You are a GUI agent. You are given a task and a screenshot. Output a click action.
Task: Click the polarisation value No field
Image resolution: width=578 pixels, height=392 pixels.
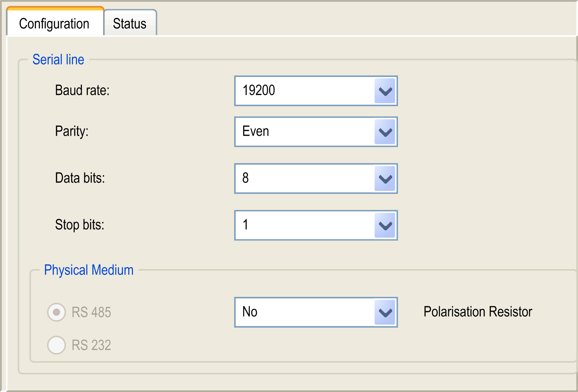[x=304, y=312]
